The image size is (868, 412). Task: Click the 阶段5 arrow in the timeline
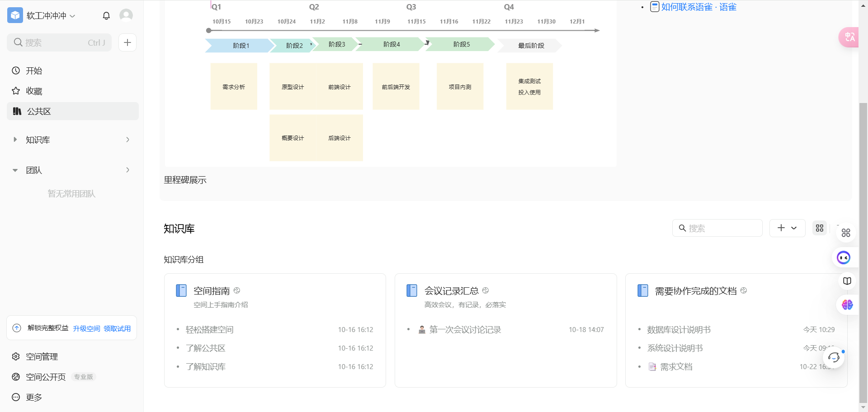coord(461,44)
